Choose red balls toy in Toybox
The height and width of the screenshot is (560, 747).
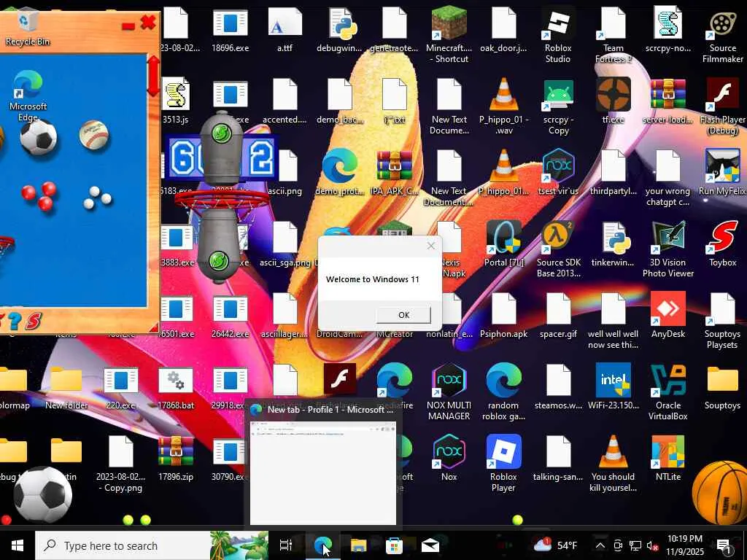pos(39,195)
